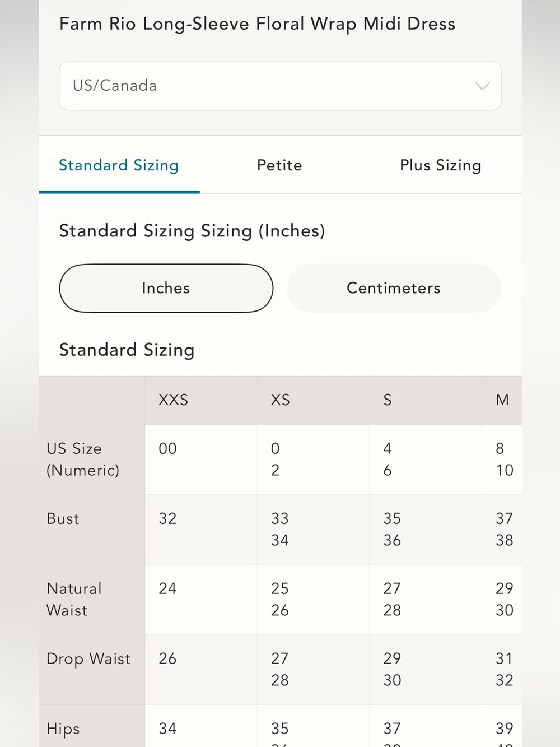
Task: Select the Standard Sizing tab
Action: pos(119,165)
